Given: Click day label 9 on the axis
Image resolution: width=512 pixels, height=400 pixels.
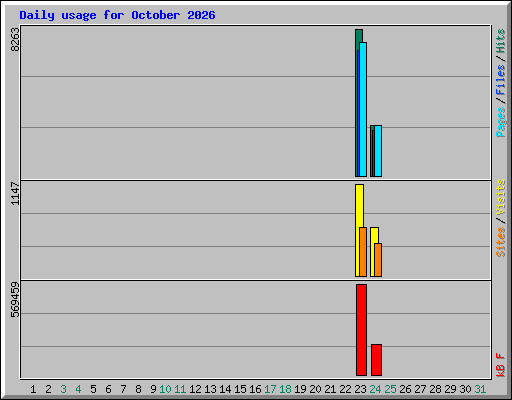Looking at the screenshot, I should (153, 389).
